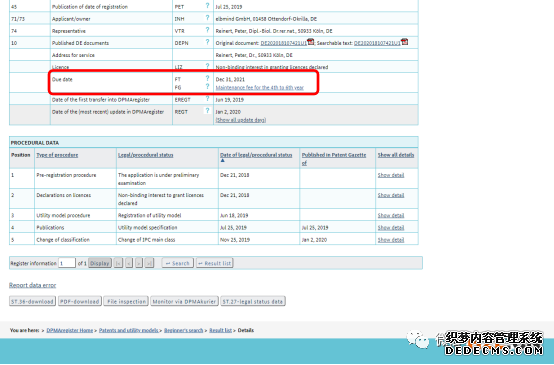Open Patents and utility models breadcrumb
The height and width of the screenshot is (365, 554).
coord(129,330)
